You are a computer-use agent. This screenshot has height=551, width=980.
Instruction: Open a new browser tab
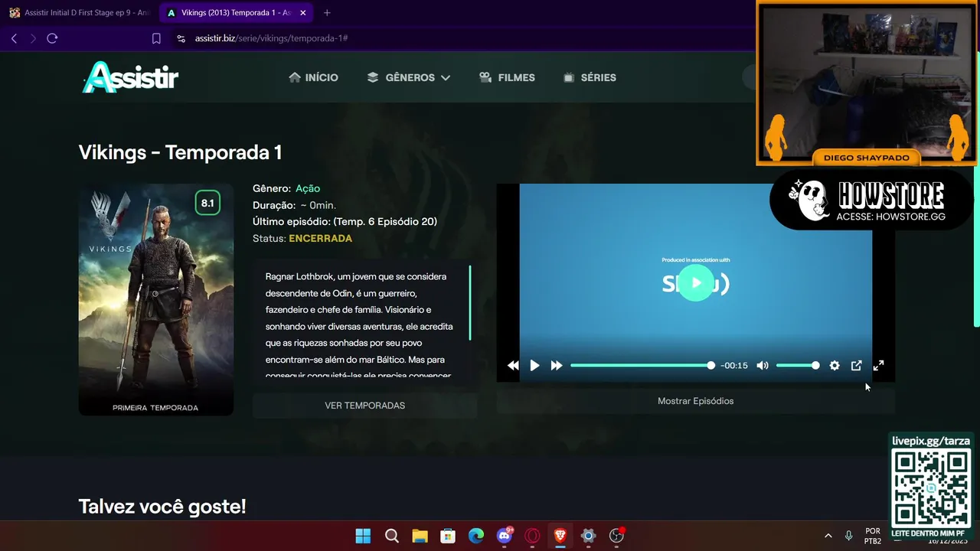click(x=327, y=13)
